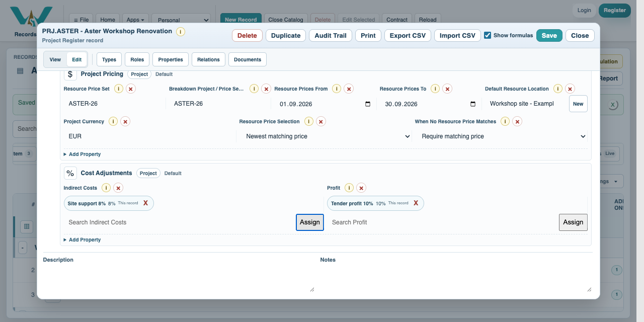Image resolution: width=644 pixels, height=322 pixels.
Task: Remove the Profit property
Action: pyautogui.click(x=361, y=188)
